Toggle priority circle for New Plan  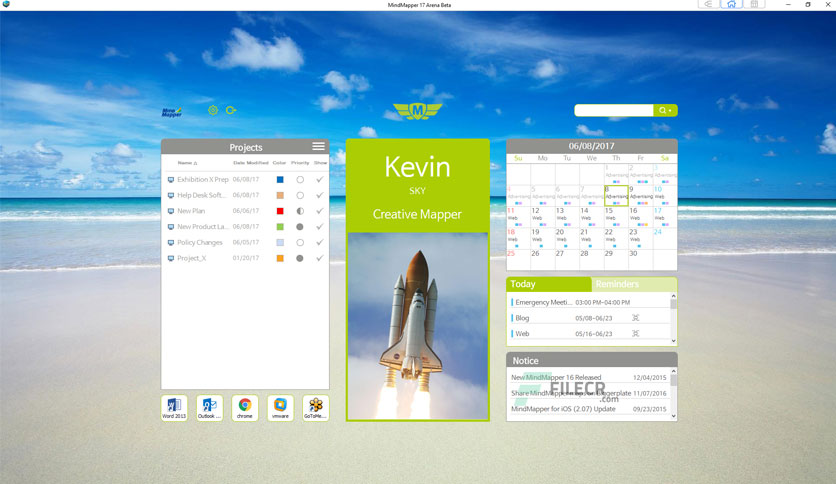click(x=300, y=211)
